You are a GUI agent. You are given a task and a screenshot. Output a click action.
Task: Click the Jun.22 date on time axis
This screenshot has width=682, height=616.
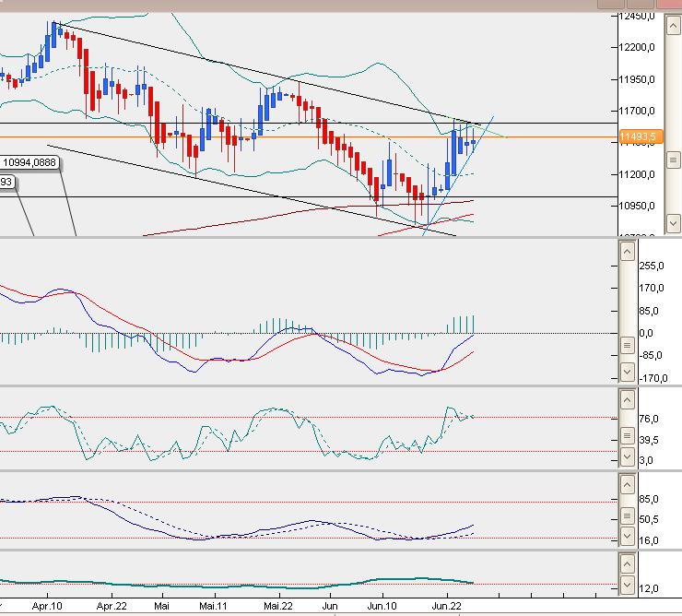coord(446,606)
